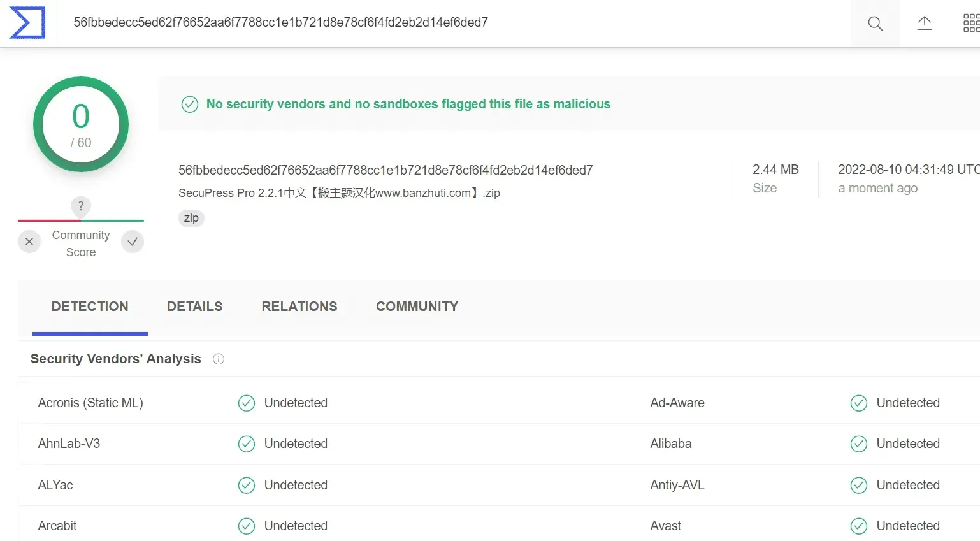Click Undetected result for Acronis
Image resolution: width=980 pixels, height=541 pixels.
[x=296, y=403]
